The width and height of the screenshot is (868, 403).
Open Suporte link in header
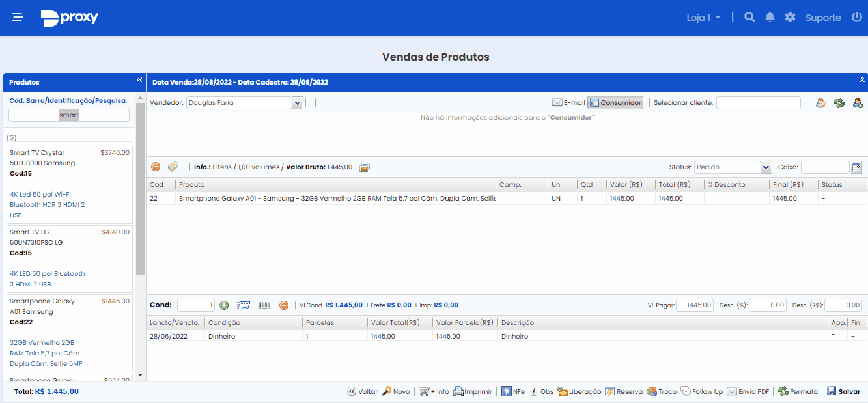coord(823,18)
